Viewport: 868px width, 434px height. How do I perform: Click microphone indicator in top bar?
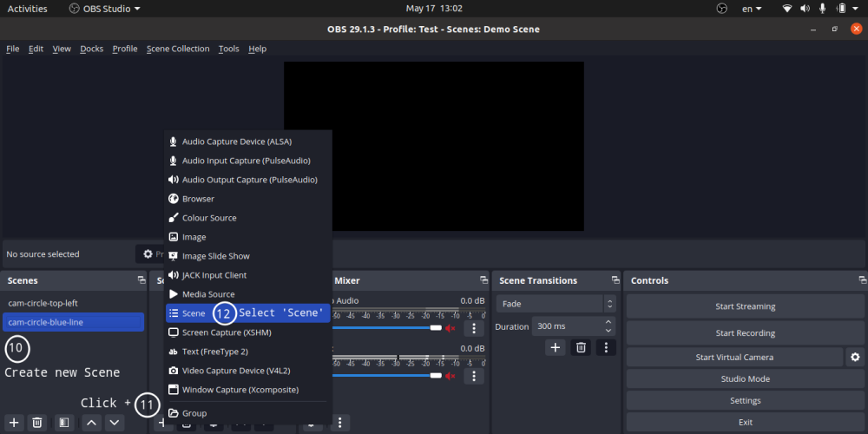tap(823, 9)
